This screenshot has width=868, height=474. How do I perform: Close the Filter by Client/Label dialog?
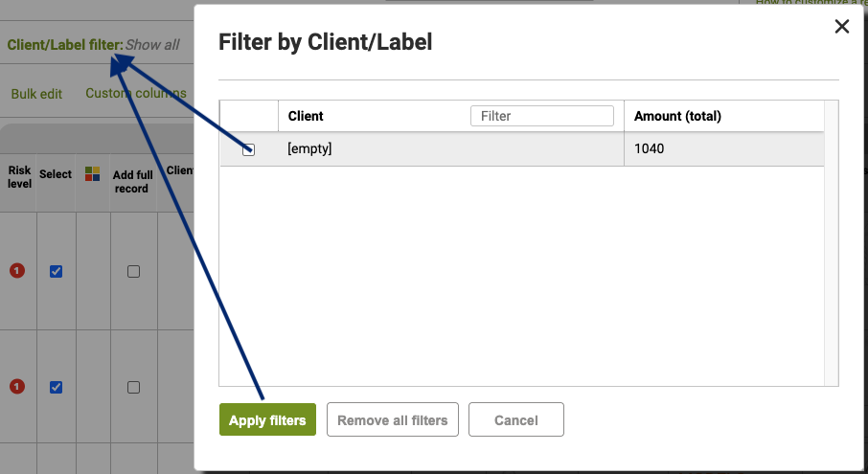(x=841, y=26)
